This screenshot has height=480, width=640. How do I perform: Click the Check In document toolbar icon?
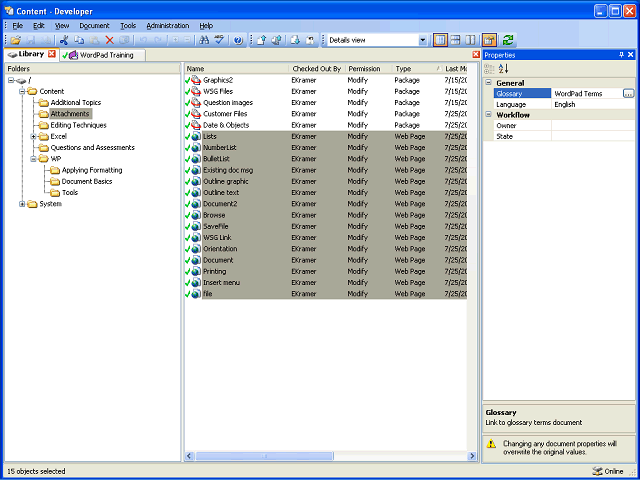(x=262, y=40)
